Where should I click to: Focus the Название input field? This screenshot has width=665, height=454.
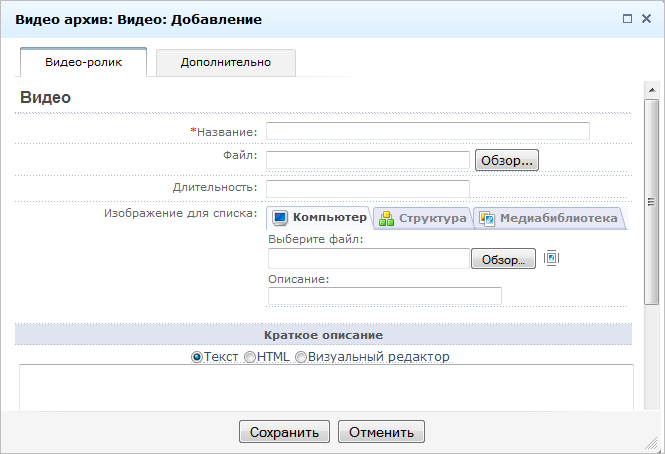[427, 131]
